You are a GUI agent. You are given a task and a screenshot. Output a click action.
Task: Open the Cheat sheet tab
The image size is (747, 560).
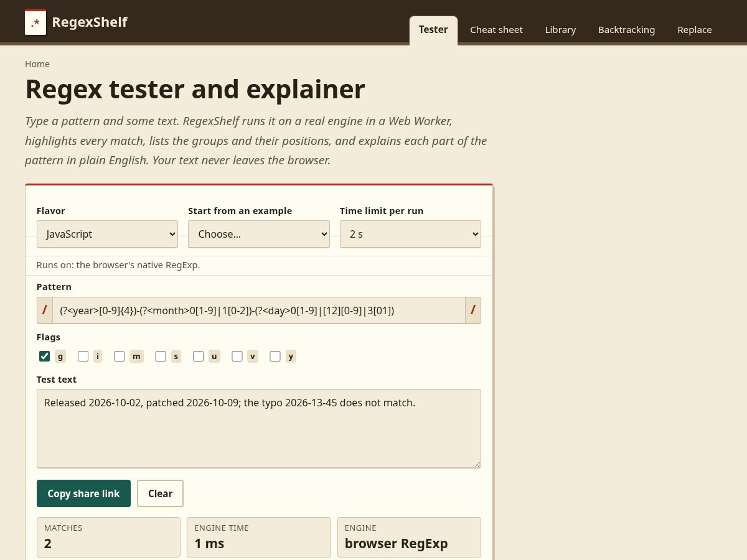coord(496,30)
